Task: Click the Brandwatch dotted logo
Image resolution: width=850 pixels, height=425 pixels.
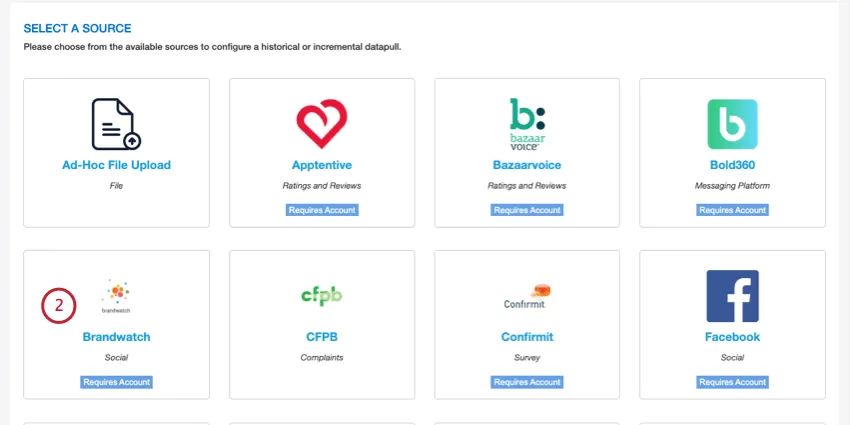Action: pyautogui.click(x=116, y=296)
